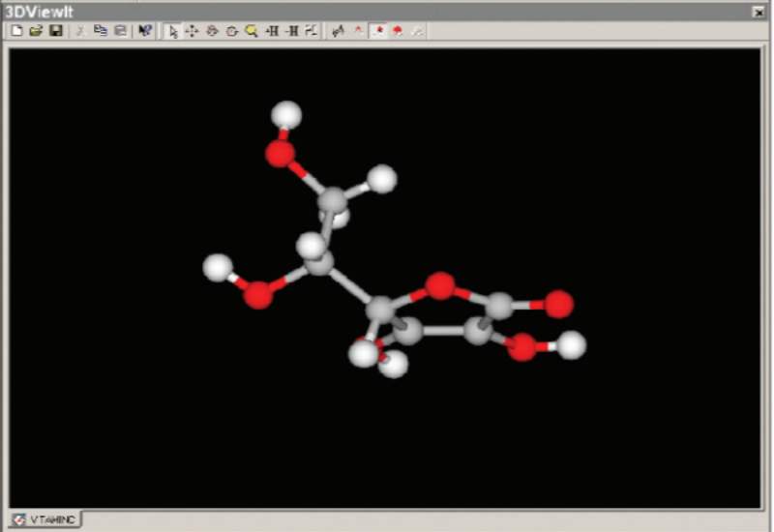Click the remove hydrogens (-H) button
Viewport: 774px width, 532px height.
292,31
